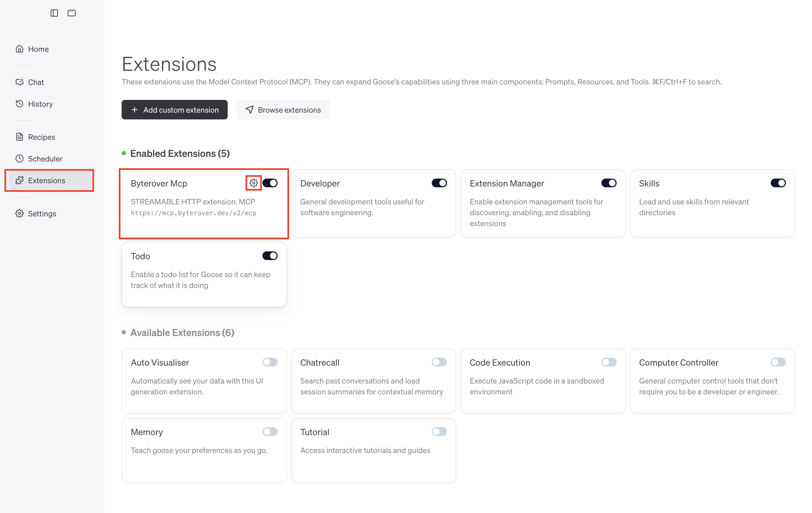The height and width of the screenshot is (513, 812).
Task: Enable the Auto Visualiser extension
Action: point(270,362)
